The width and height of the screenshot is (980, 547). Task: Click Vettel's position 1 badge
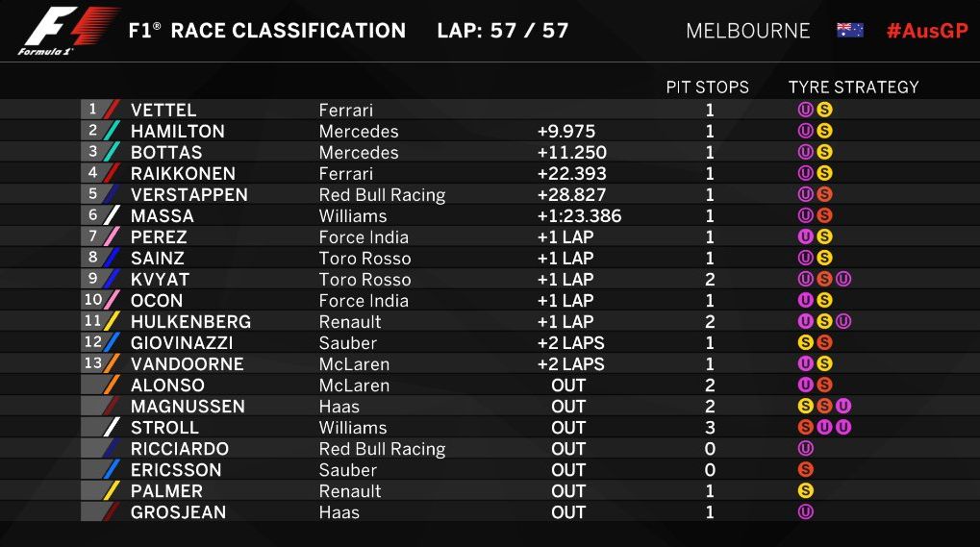pos(94,111)
